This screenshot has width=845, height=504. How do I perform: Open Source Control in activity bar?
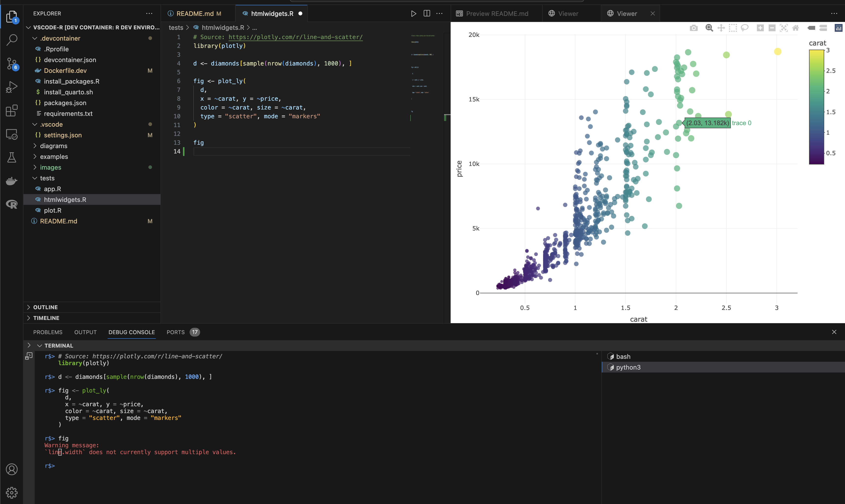pos(11,64)
